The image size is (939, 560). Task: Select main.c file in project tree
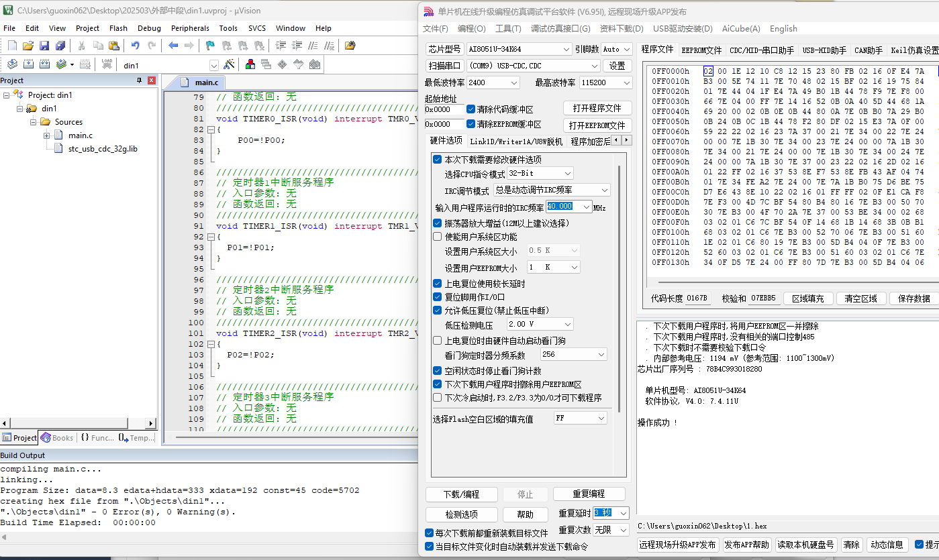click(81, 135)
